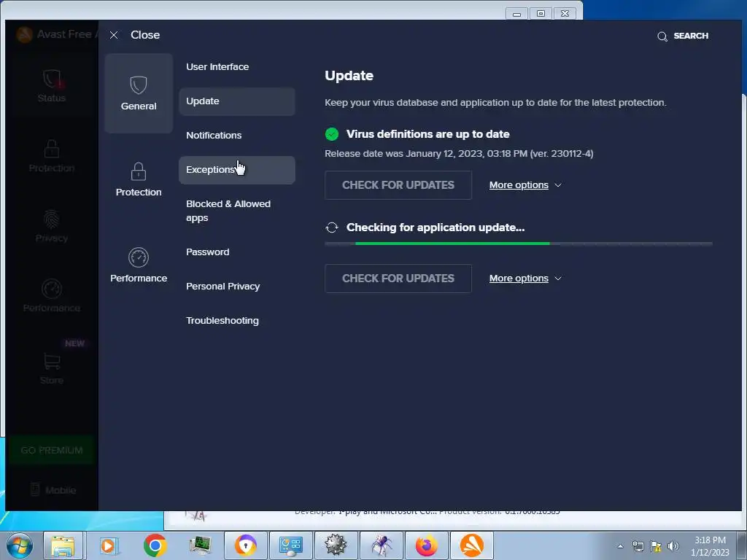Click the application update progress bar

(x=519, y=244)
